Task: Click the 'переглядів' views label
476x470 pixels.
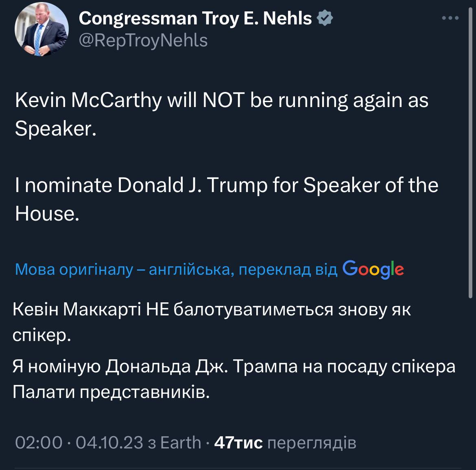Action: pos(312,442)
